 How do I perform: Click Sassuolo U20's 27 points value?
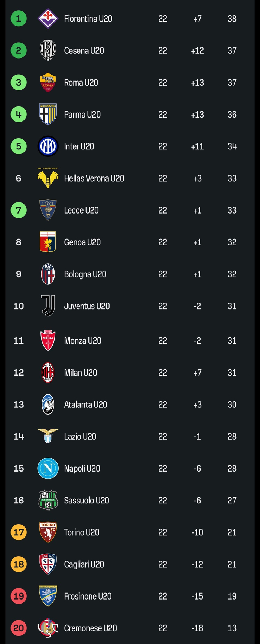tap(232, 501)
